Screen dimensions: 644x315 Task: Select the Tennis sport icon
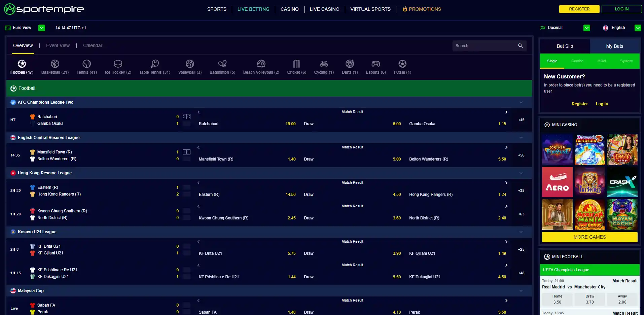pos(86,64)
